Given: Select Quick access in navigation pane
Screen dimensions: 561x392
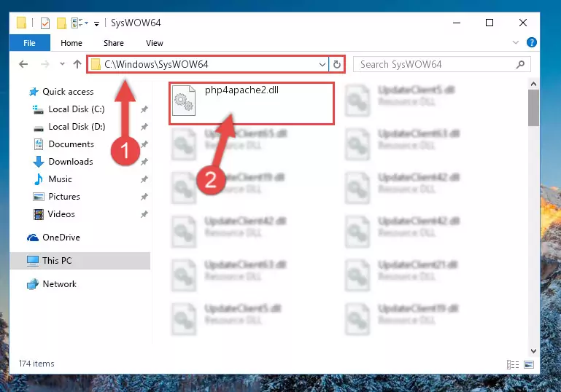Looking at the screenshot, I should (68, 92).
